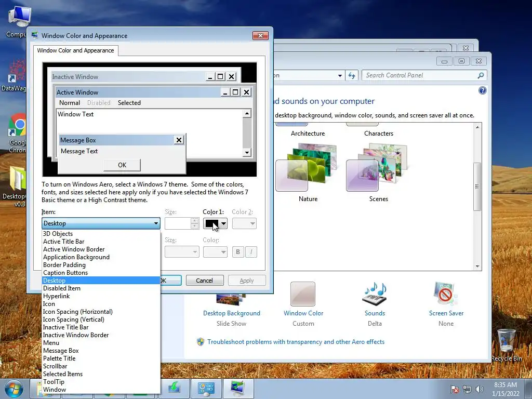Select the Nature theme thumbnail
This screenshot has width=532, height=399.
tap(308, 168)
